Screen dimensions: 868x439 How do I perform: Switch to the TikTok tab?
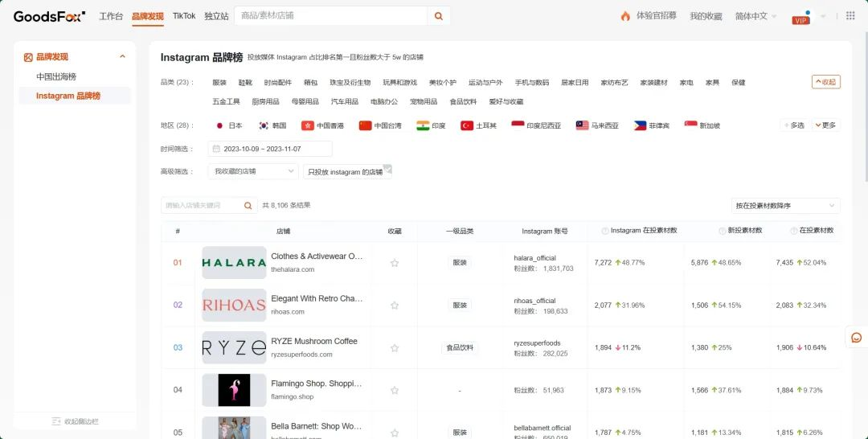click(183, 16)
